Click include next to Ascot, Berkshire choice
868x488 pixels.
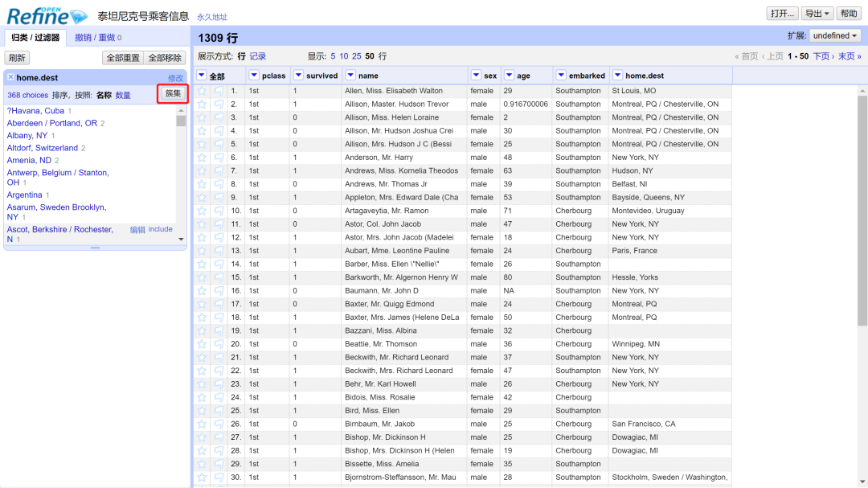pos(160,229)
